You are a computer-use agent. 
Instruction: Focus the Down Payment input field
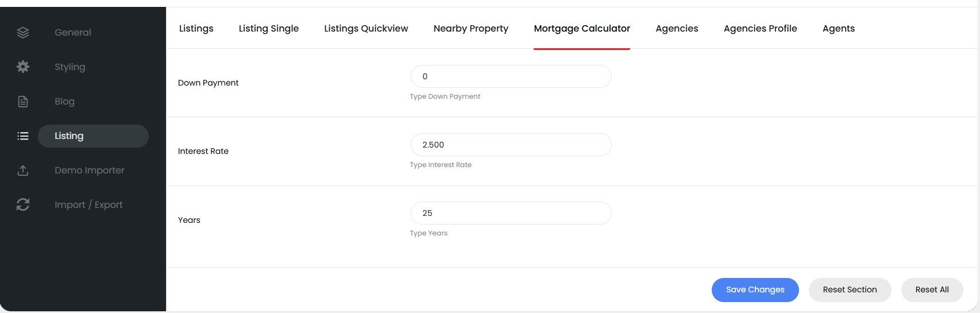point(511,76)
